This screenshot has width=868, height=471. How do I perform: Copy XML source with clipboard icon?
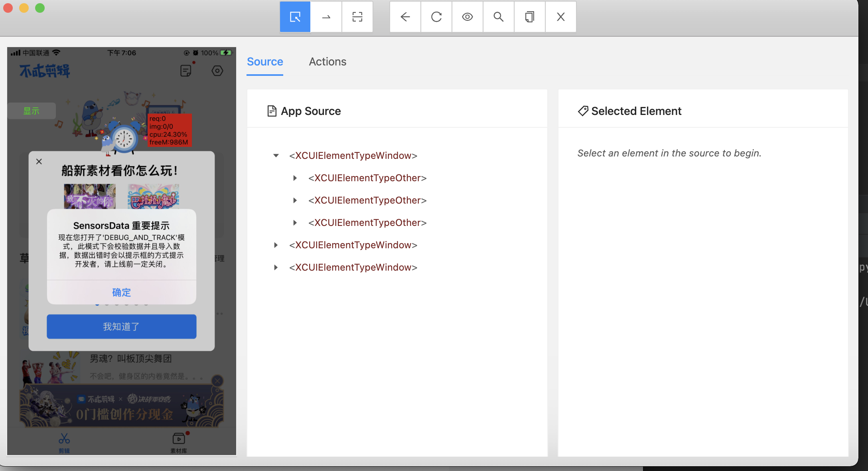coord(530,17)
